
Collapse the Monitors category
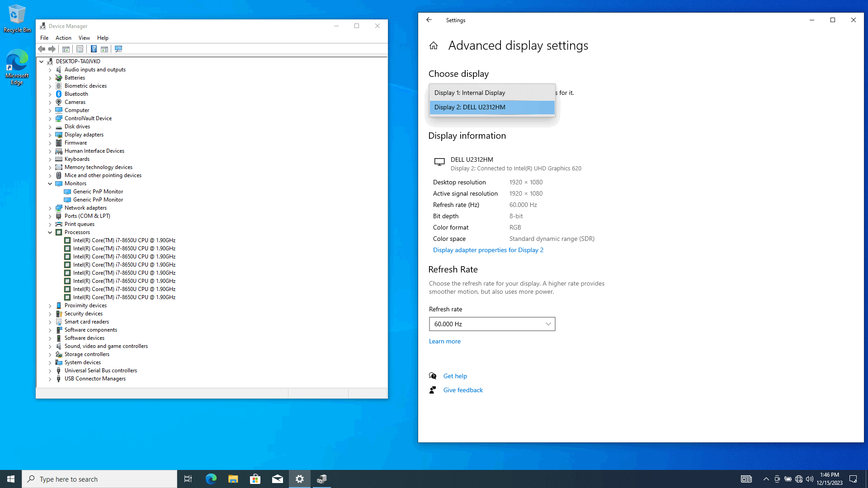pos(50,183)
